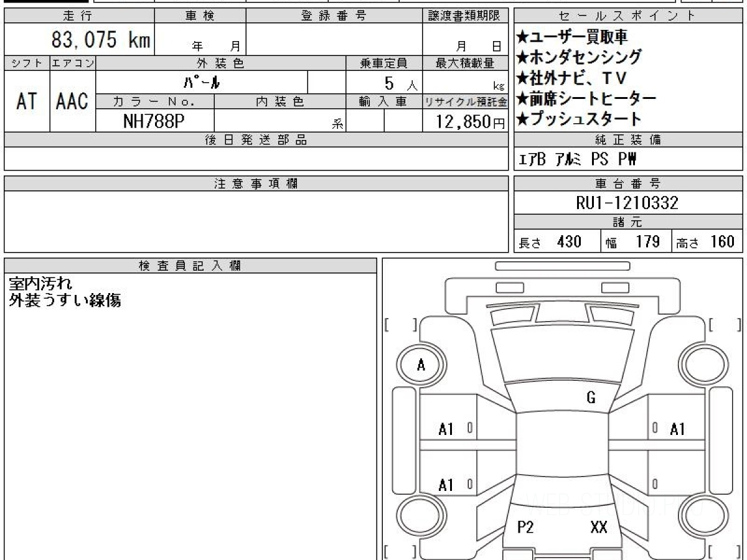Select the パール exterior color value
The width and height of the screenshot is (747, 560).
tap(202, 83)
